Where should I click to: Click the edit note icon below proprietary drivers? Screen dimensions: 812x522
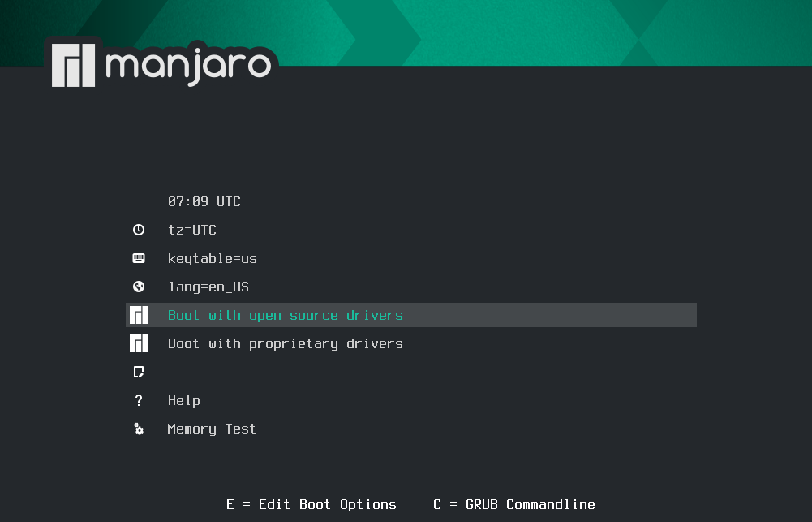pos(138,372)
